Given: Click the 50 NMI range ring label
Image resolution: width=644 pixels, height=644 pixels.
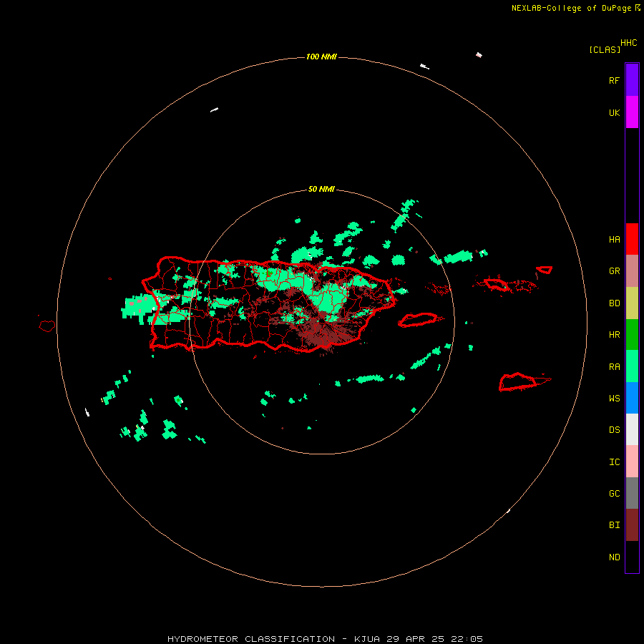Looking at the screenshot, I should coord(321,189).
